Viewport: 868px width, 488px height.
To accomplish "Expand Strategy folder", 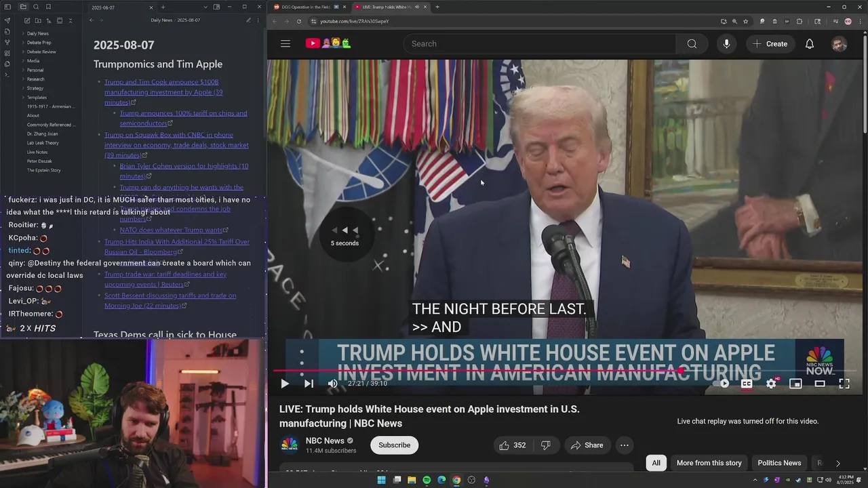I will point(35,88).
